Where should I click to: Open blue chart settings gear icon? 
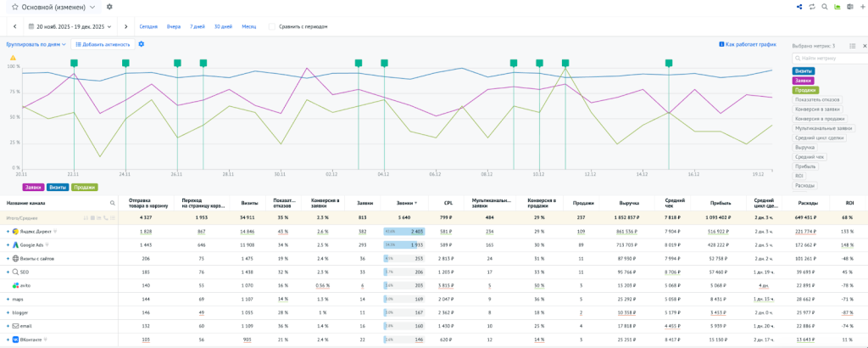(142, 44)
